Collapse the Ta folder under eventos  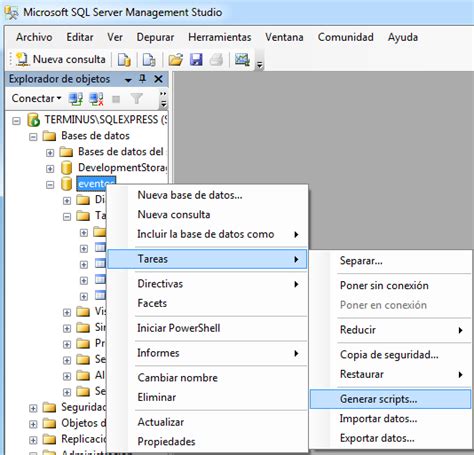tap(67, 217)
